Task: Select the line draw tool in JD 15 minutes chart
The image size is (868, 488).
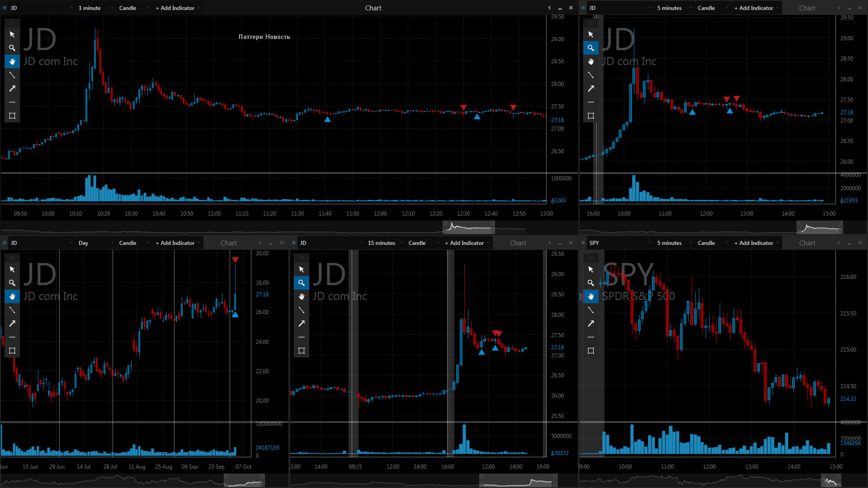Action: pos(302,310)
